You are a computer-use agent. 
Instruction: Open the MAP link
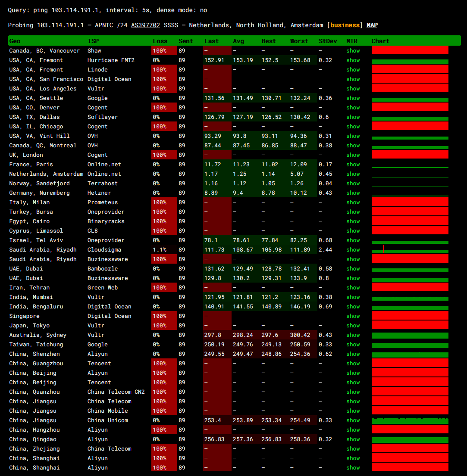coord(372,25)
